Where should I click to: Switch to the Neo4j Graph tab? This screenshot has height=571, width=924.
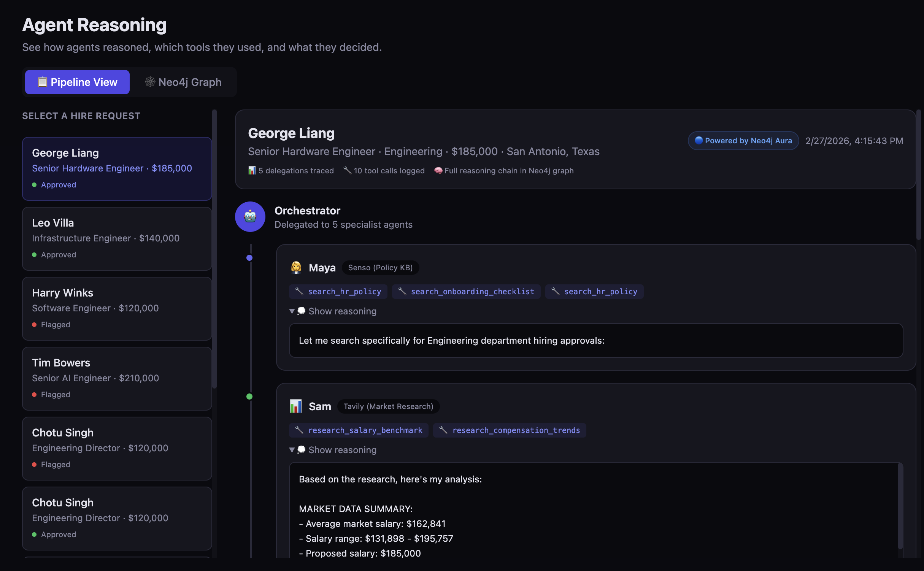pyautogui.click(x=183, y=82)
